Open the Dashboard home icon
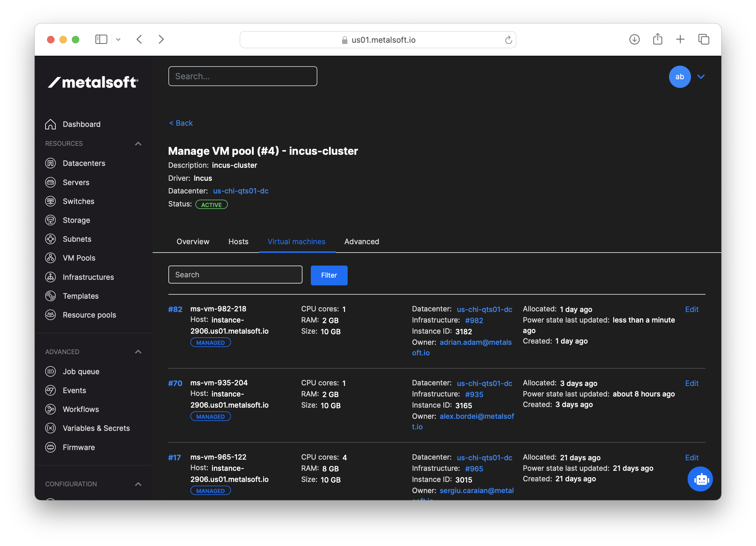Image resolution: width=756 pixels, height=546 pixels. [50, 124]
